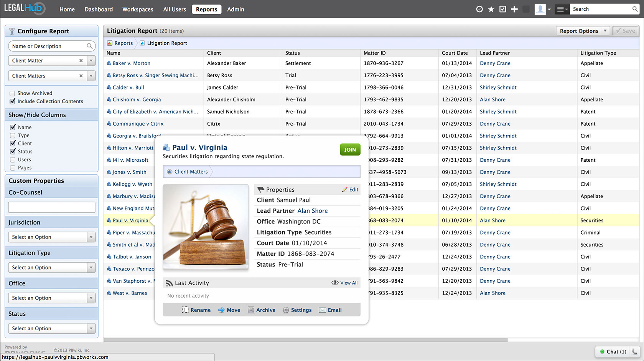Check the Type column checkbox
The width and height of the screenshot is (644, 361).
[13, 135]
